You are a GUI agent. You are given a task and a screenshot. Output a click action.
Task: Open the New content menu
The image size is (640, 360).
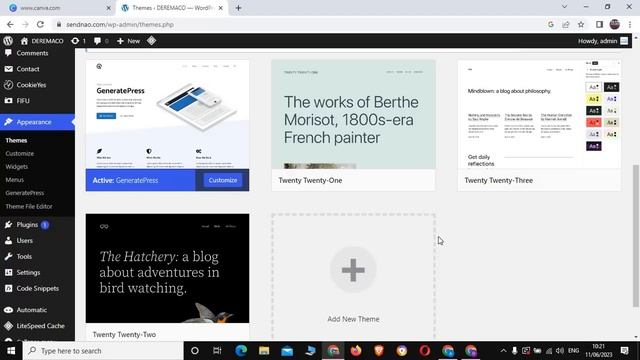click(x=128, y=41)
